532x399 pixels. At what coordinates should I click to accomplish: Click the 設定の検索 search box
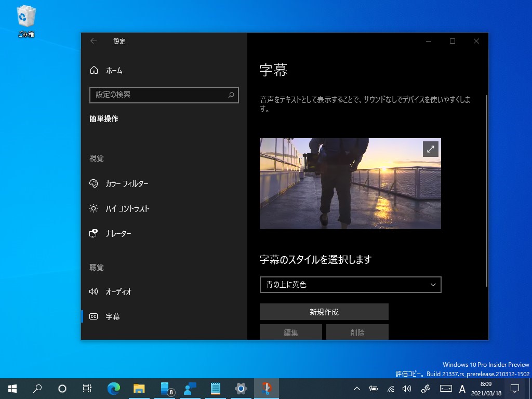pyautogui.click(x=164, y=95)
